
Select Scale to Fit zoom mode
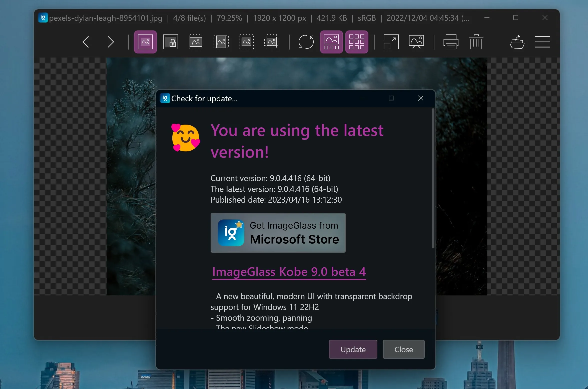coord(246,42)
